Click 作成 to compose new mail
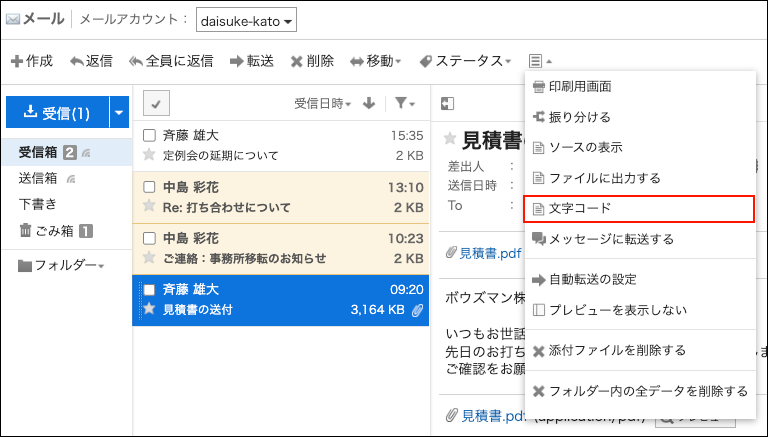 point(32,61)
